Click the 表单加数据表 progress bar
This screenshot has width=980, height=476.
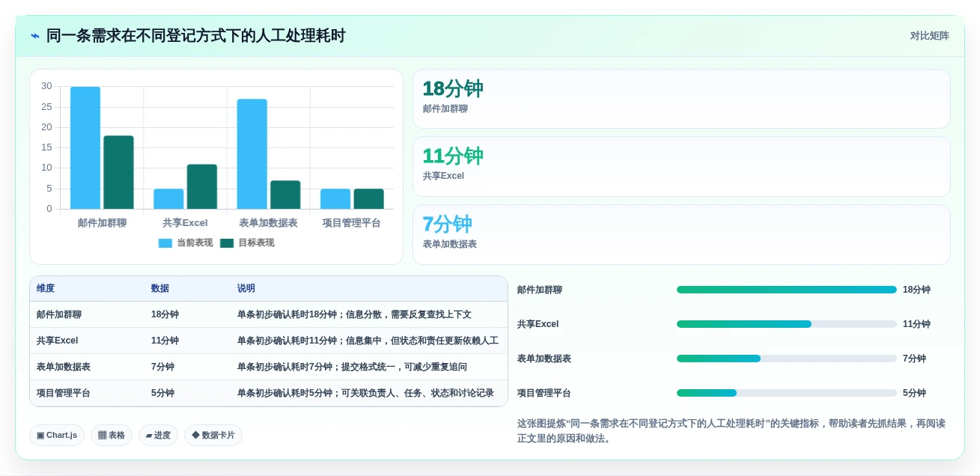click(787, 358)
